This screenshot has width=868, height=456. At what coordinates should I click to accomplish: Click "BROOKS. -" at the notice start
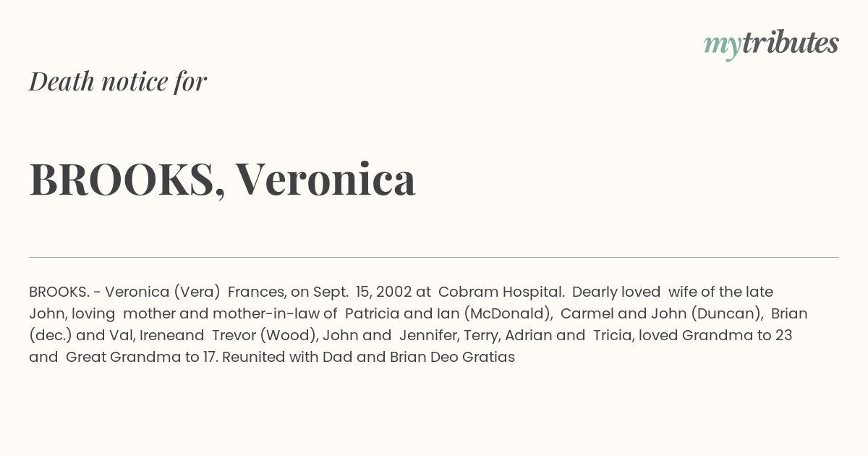point(65,292)
